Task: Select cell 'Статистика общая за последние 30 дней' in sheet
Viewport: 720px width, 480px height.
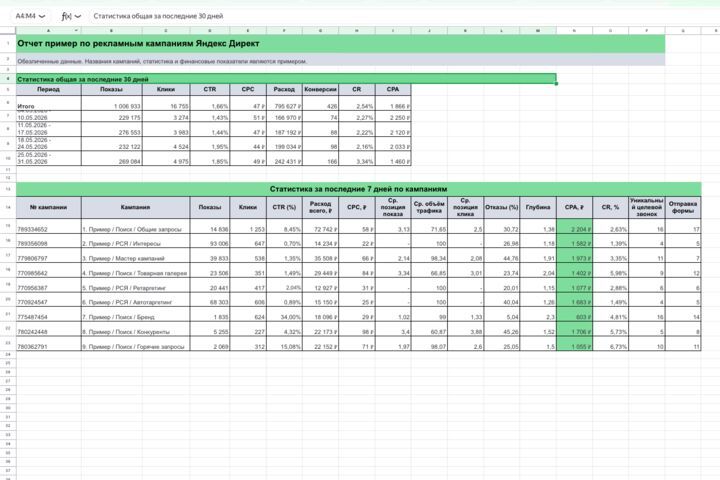Action: click(x=286, y=79)
